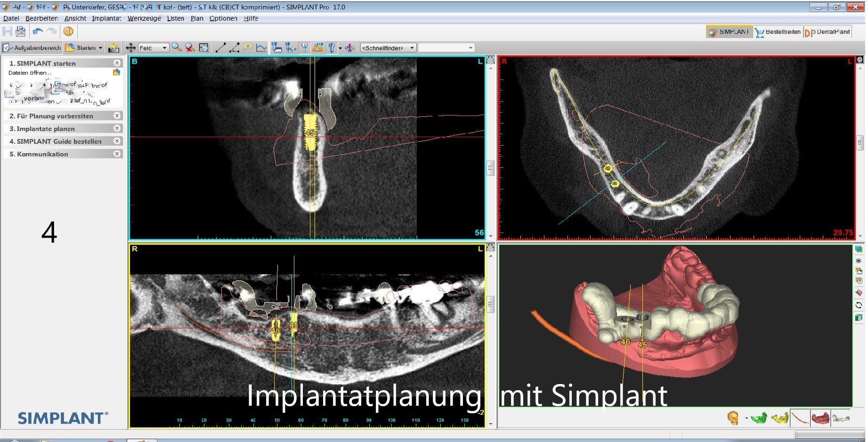The width and height of the screenshot is (868, 442).
Task: Expand '2. Für Planung vorbereiten' section
Action: click(x=117, y=115)
